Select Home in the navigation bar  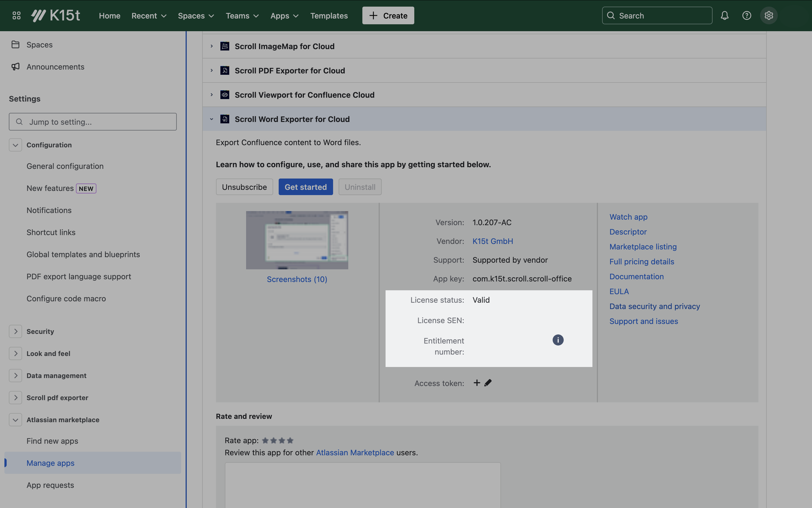[x=110, y=15]
